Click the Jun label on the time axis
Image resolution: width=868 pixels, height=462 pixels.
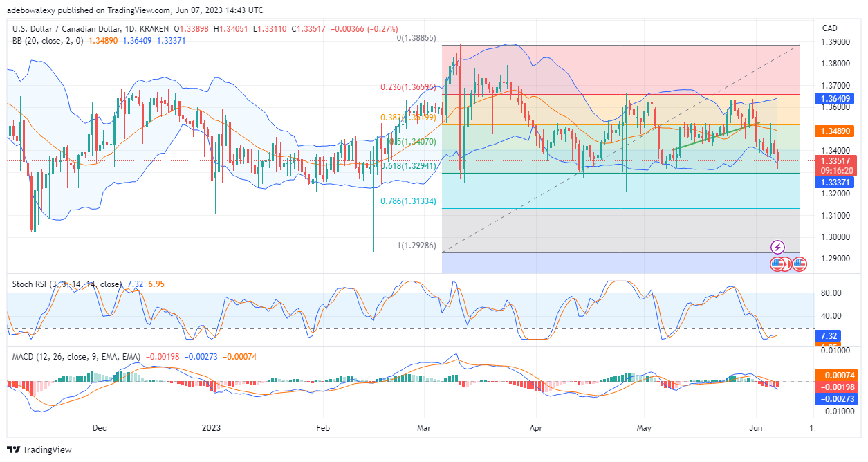point(757,427)
